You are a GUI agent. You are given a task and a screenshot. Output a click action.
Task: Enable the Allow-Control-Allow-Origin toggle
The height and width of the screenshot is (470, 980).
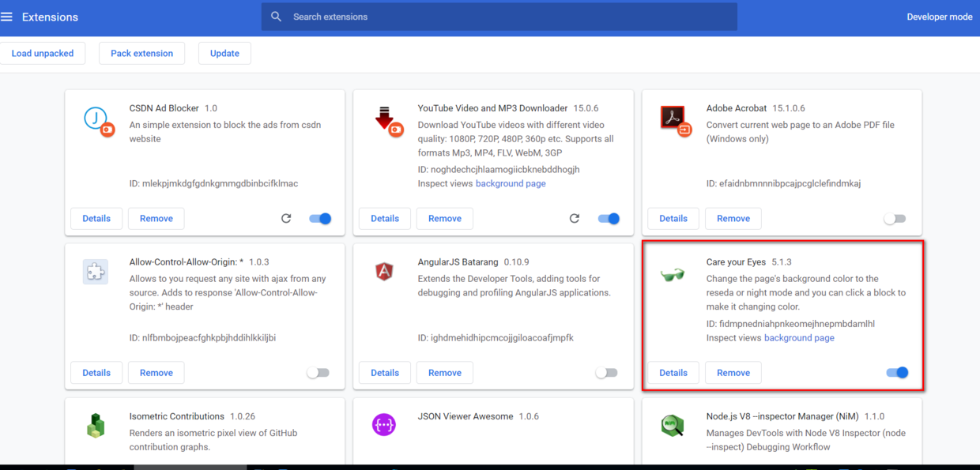[x=318, y=373]
